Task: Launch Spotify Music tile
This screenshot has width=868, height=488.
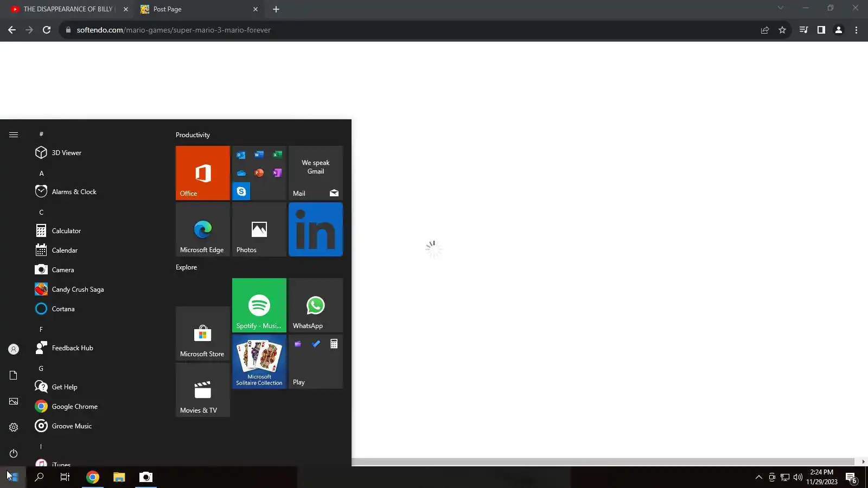Action: point(259,305)
